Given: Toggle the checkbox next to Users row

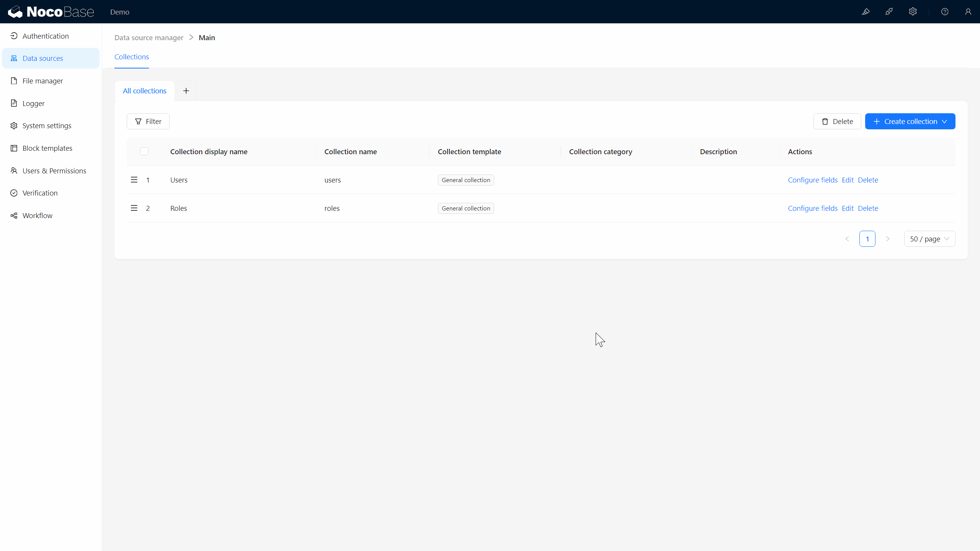Looking at the screenshot, I should [x=144, y=179].
